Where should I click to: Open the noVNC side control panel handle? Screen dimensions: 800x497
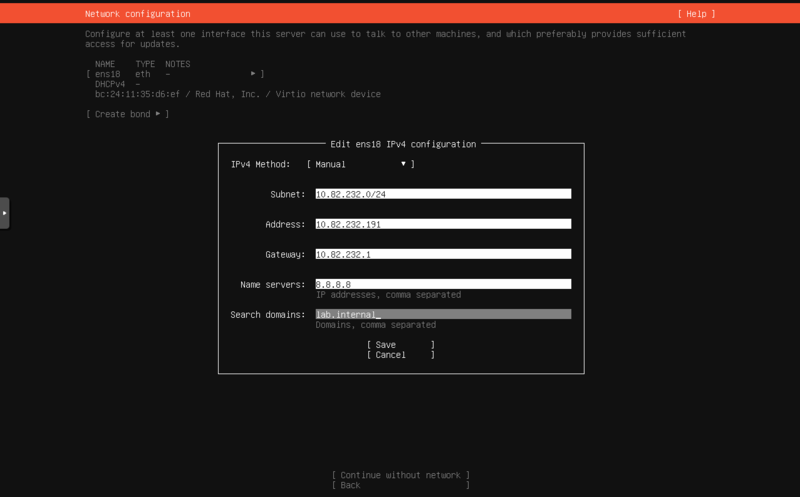(x=4, y=213)
